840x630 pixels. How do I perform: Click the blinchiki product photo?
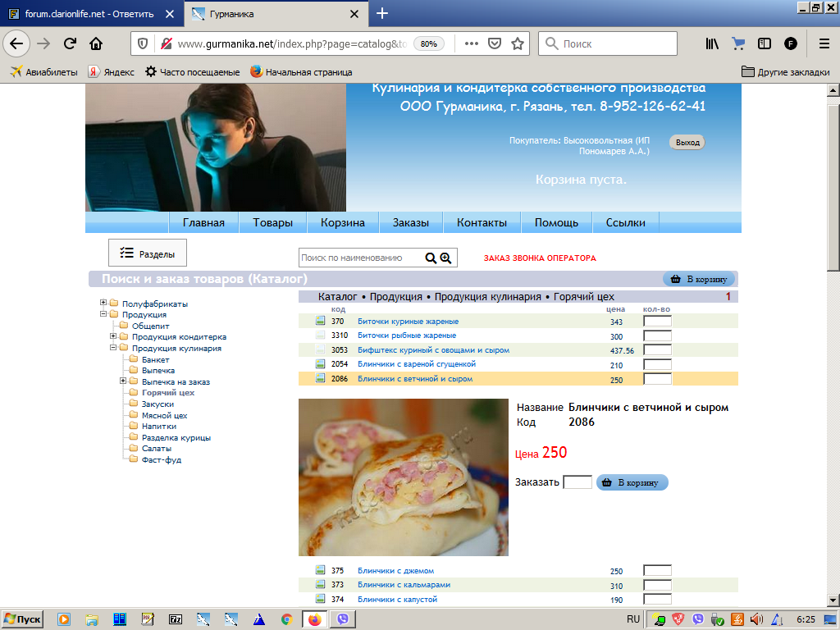403,477
